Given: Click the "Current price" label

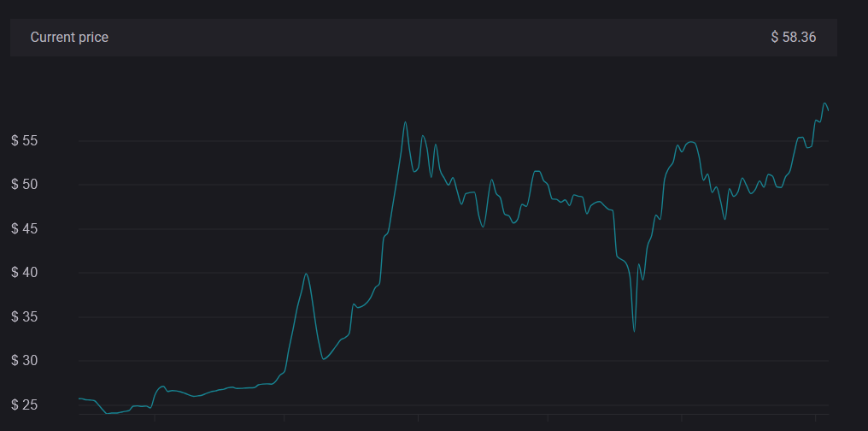Looking at the screenshot, I should pyautogui.click(x=69, y=38).
